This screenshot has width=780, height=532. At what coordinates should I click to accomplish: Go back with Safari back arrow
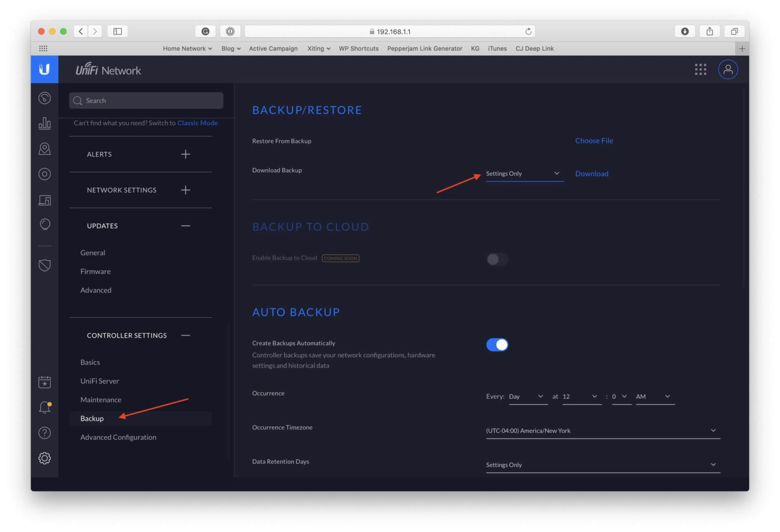pos(81,31)
